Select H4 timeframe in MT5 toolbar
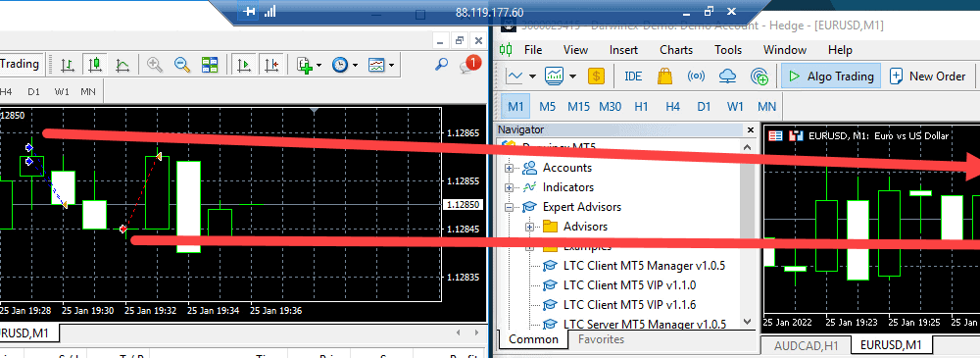Viewport: 980px width, 358px height. (672, 106)
